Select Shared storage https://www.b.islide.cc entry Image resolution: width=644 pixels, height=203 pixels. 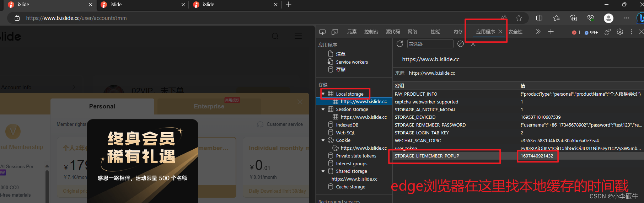[354, 179]
